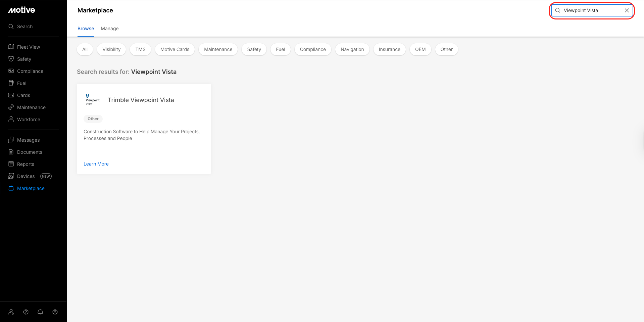This screenshot has height=322, width=644.
Task: Click the Viewpoint Vista logo thumbnail
Action: click(x=93, y=100)
